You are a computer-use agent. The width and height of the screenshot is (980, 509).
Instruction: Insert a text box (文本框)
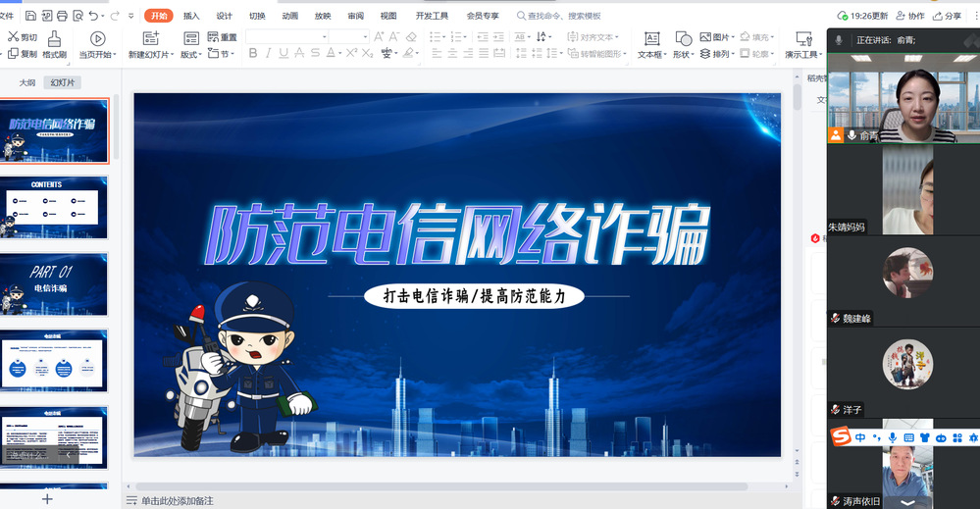(x=650, y=44)
